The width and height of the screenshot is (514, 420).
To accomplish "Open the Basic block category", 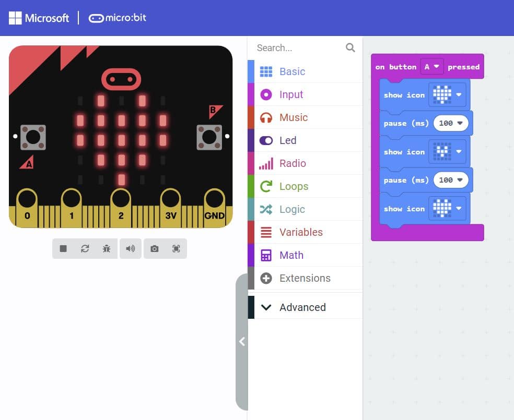I will 292,71.
